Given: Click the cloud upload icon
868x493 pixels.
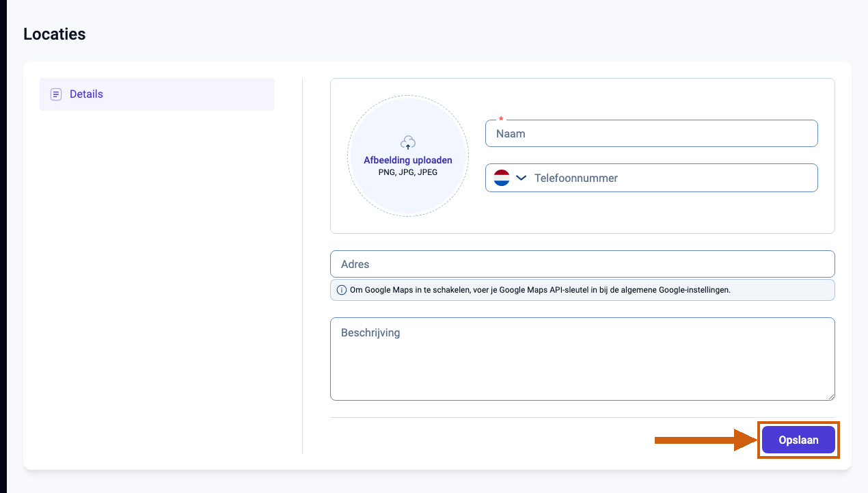Looking at the screenshot, I should tap(408, 143).
